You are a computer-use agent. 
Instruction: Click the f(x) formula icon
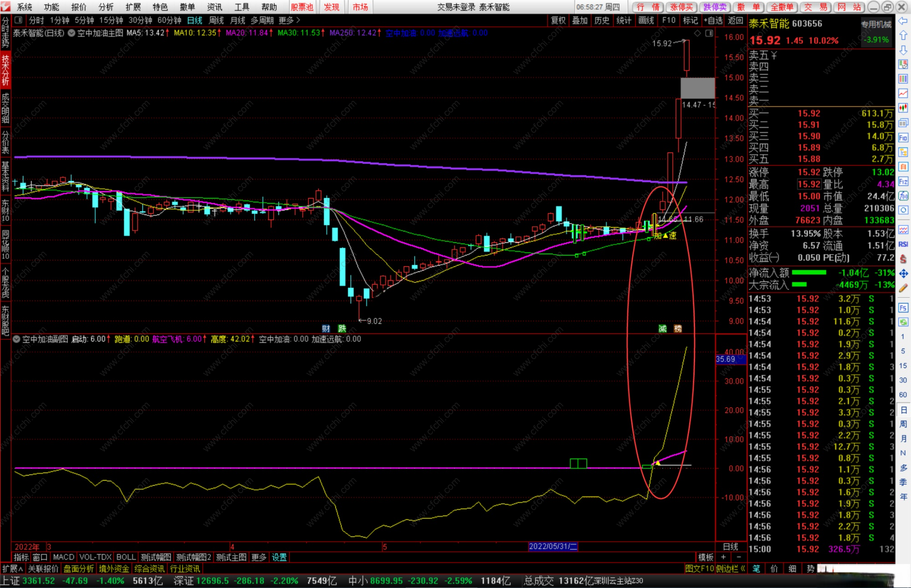[903, 196]
